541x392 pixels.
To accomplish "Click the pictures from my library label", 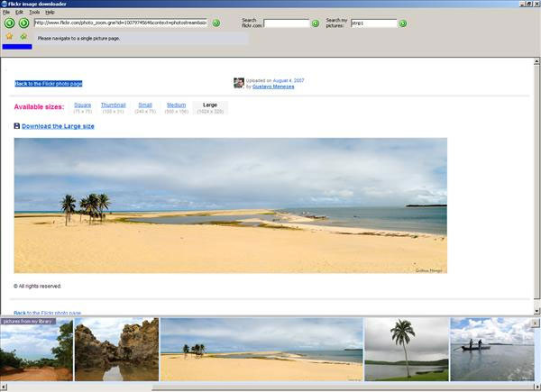I will coord(28,322).
